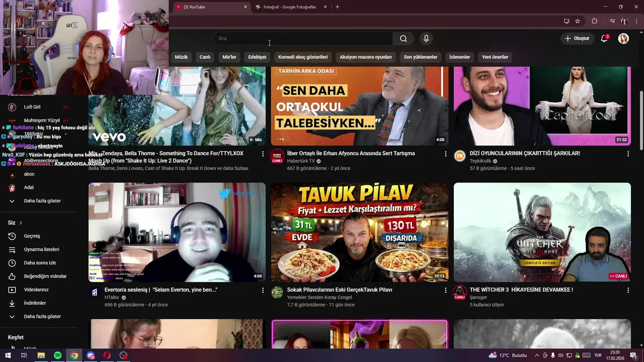Screen dimensions: 644x362
Task: Start voice search with the microphone icon
Action: tap(426, 39)
